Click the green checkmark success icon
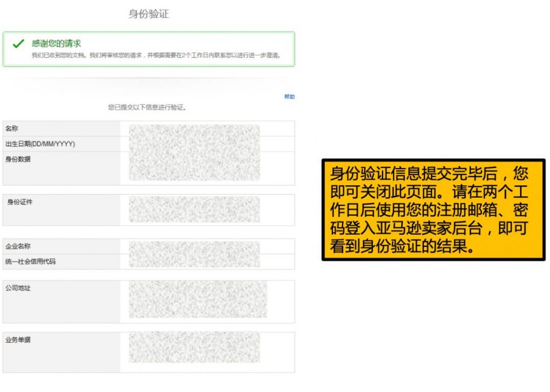Screen dimensions: 550x392 point(18,44)
